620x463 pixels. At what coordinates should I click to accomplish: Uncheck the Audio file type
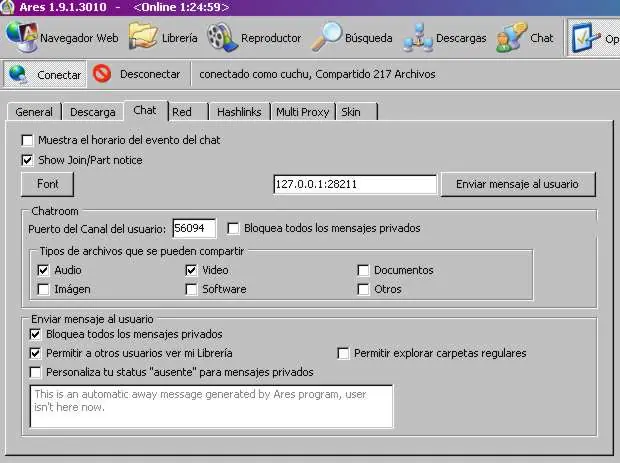click(43, 270)
